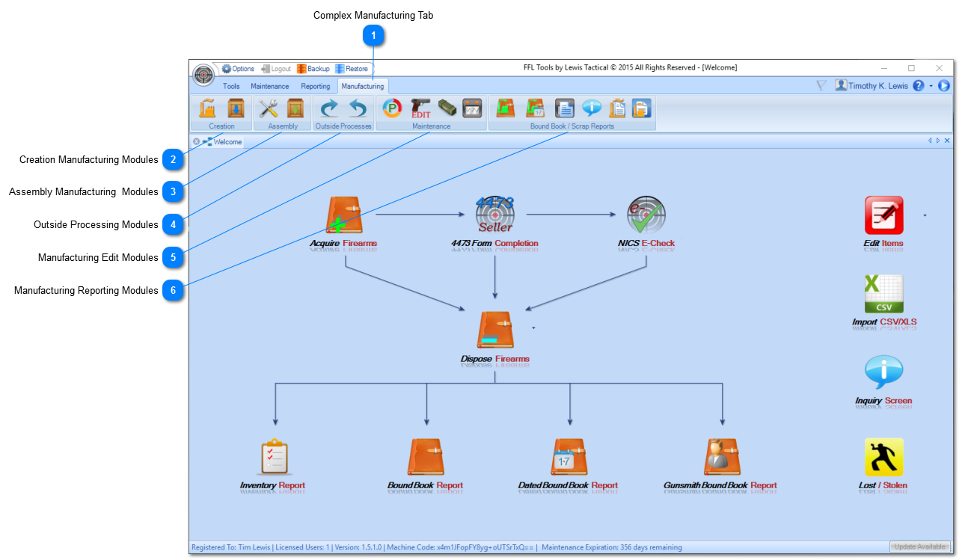Screen dimensions: 965x560
Task: Click the Registered To: Tim Lewis status text
Action: coord(231,547)
